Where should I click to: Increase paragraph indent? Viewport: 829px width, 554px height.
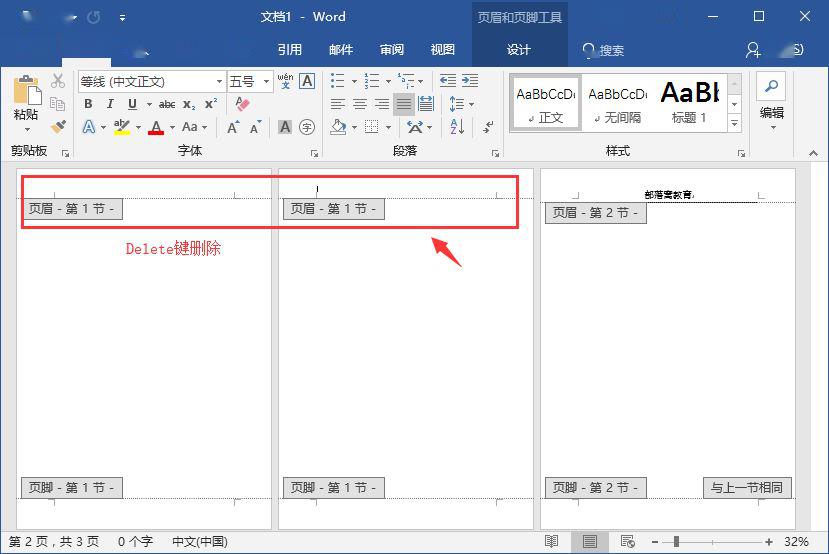click(469, 81)
